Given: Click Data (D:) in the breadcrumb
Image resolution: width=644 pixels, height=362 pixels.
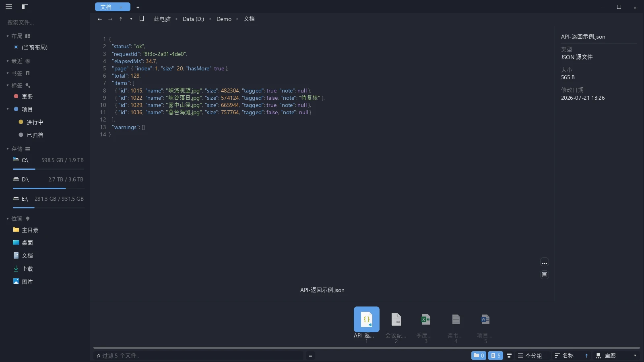Looking at the screenshot, I should pyautogui.click(x=193, y=19).
